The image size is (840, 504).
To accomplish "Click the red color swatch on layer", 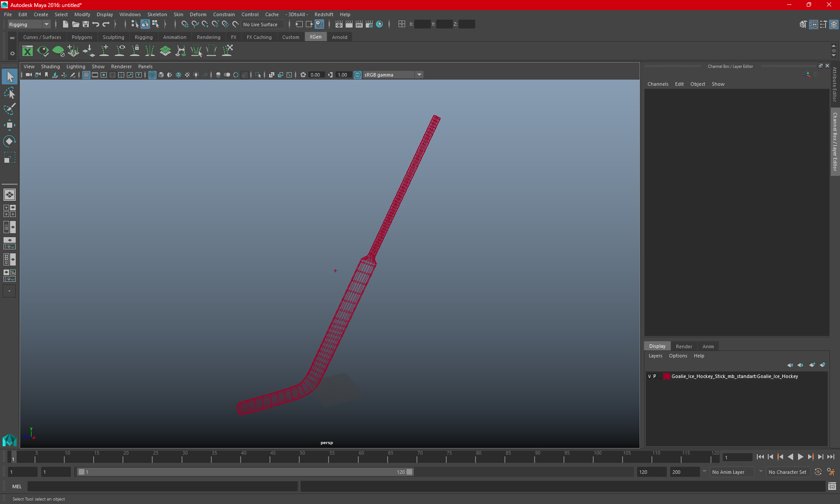I will 668,376.
